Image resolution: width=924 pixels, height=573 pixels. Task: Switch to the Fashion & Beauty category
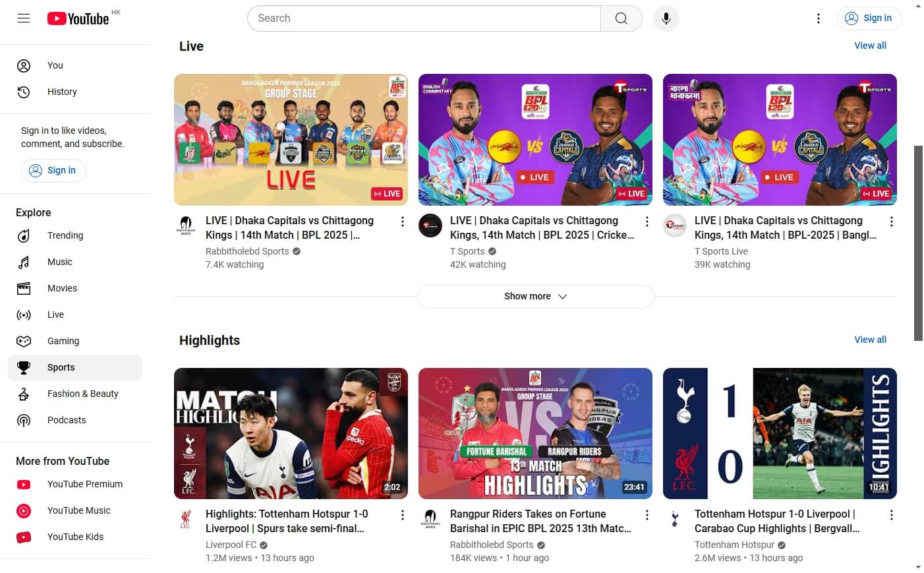[82, 394]
